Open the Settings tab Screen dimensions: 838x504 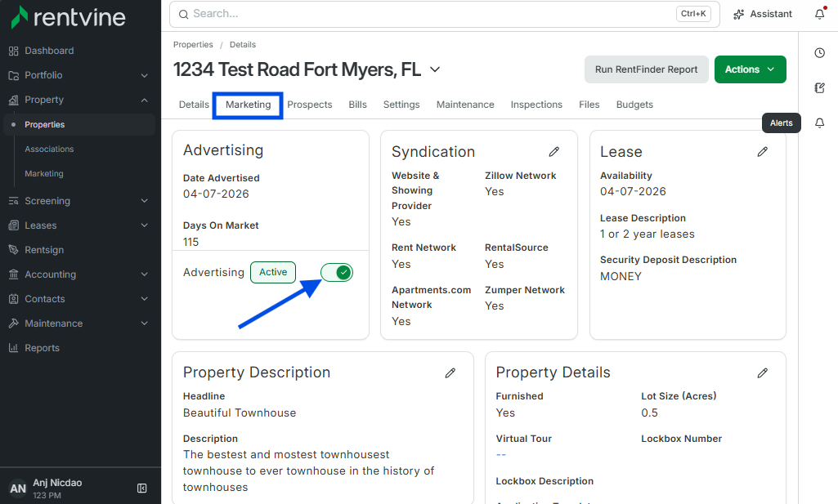click(401, 105)
